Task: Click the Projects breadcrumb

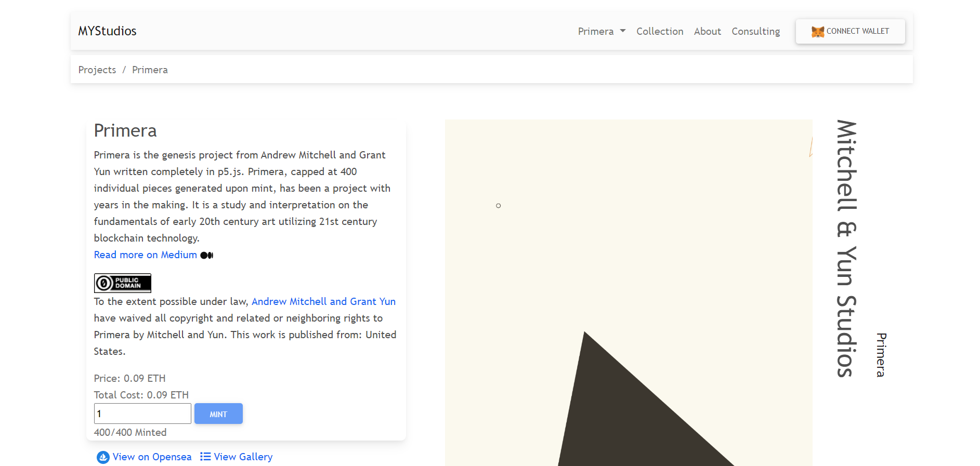Action: (97, 70)
